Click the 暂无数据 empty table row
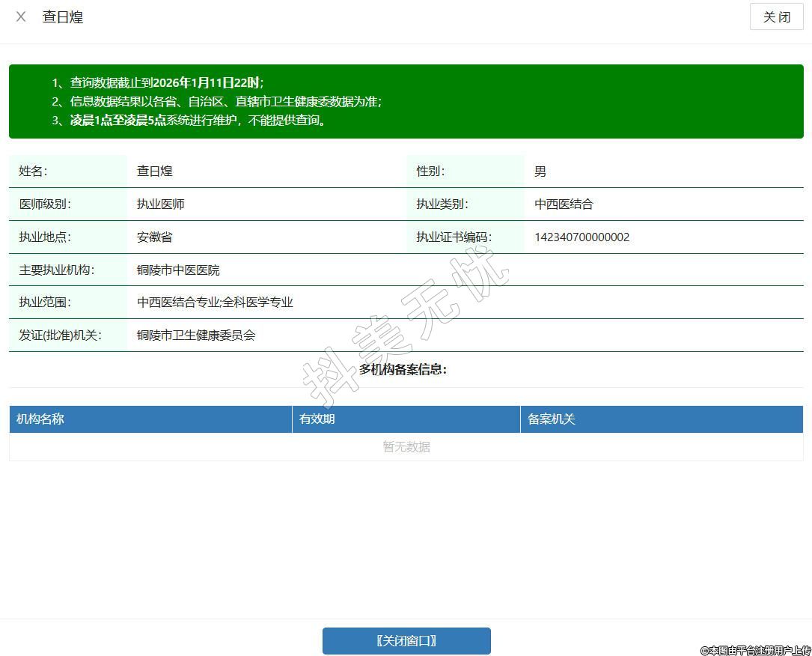 pos(406,447)
